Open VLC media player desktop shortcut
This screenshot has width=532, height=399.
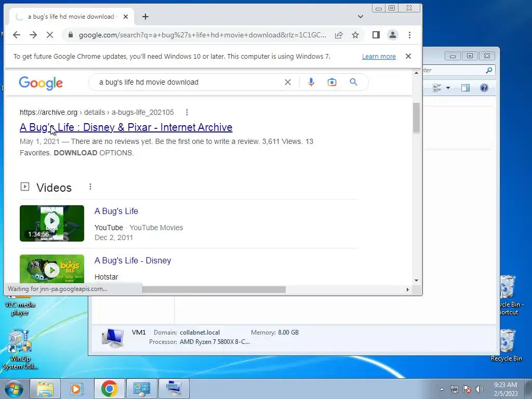coord(20,304)
